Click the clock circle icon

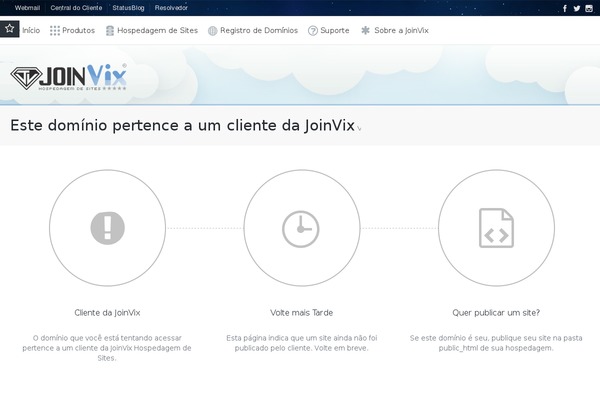coord(302,228)
